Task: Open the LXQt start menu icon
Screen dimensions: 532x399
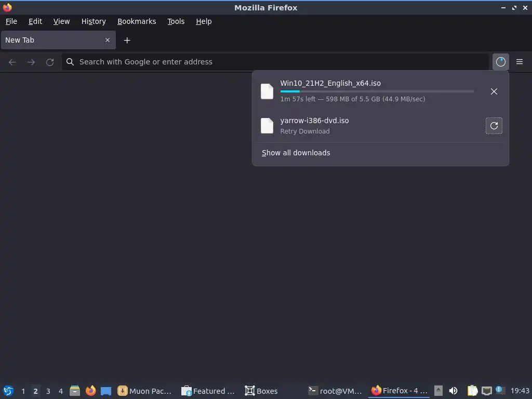Action: (8, 391)
